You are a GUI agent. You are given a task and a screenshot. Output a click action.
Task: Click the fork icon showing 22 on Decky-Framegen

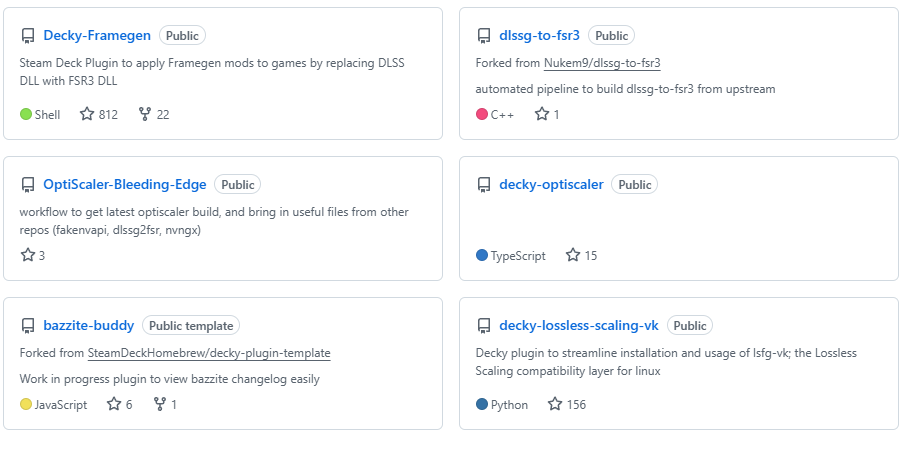tap(145, 114)
